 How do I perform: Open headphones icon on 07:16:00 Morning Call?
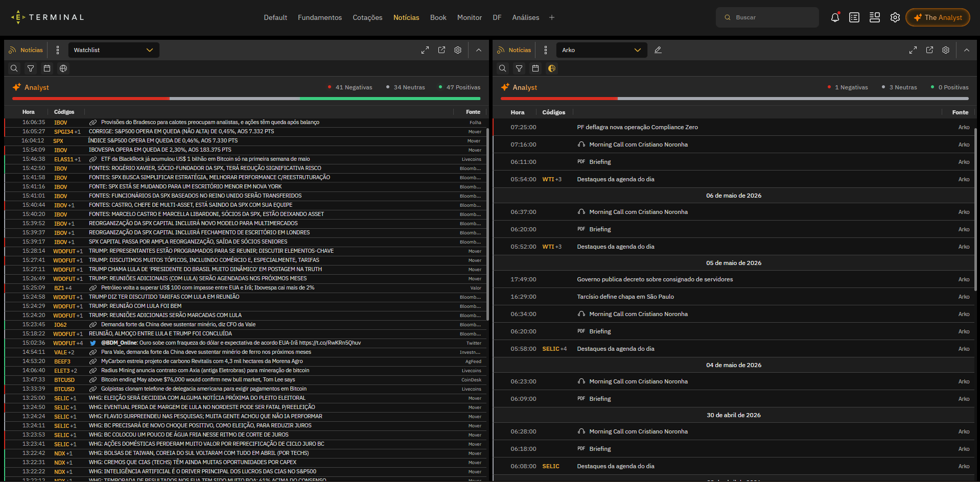[x=581, y=144]
